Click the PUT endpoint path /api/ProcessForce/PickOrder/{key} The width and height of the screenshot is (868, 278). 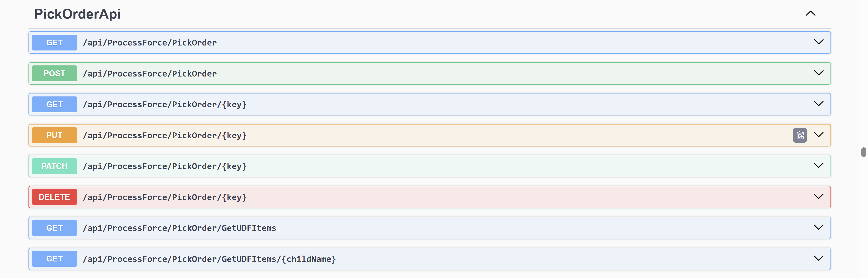[x=164, y=135]
